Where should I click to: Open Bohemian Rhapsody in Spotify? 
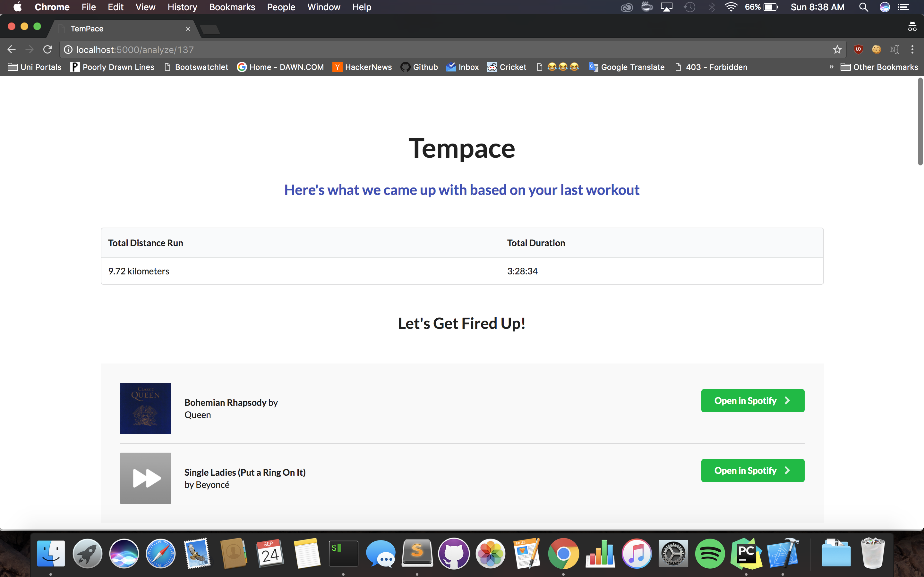(x=752, y=401)
